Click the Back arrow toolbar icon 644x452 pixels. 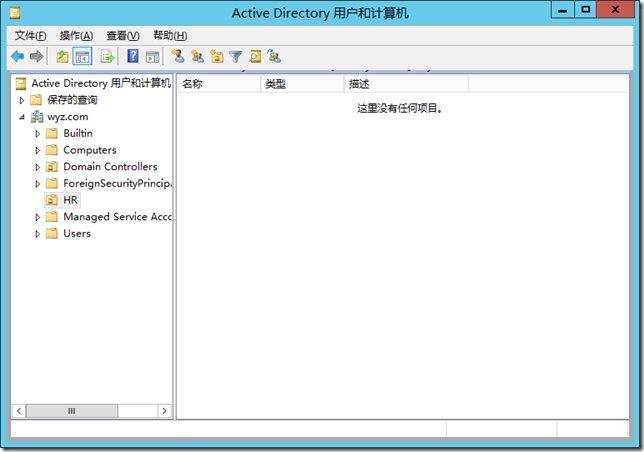point(18,56)
